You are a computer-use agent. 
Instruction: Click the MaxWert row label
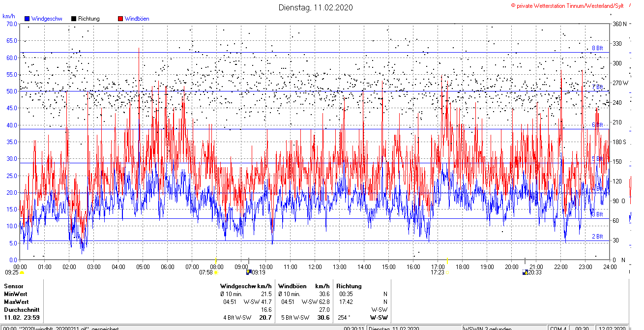16,301
